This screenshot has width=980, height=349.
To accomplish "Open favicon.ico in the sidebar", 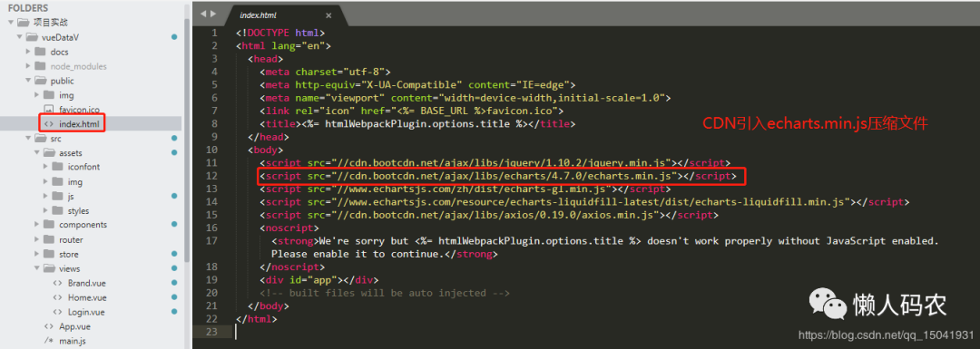I will pyautogui.click(x=79, y=110).
